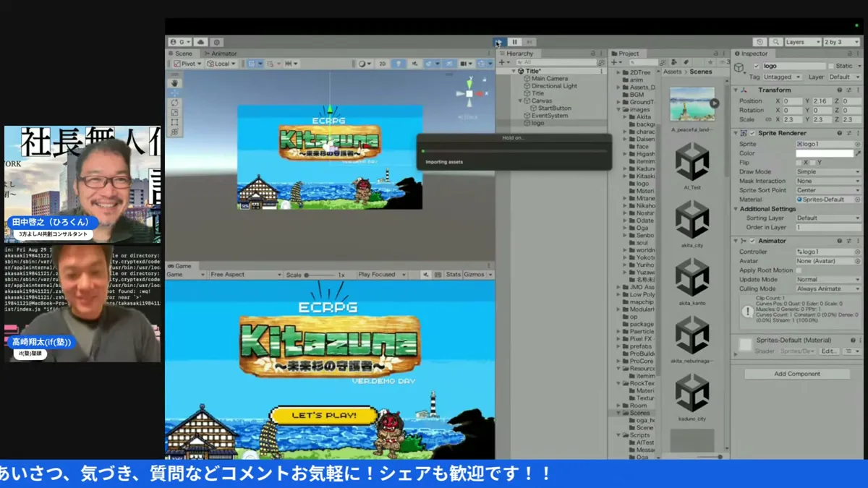
Task: Open the Pivot dropdown
Action: tap(188, 64)
